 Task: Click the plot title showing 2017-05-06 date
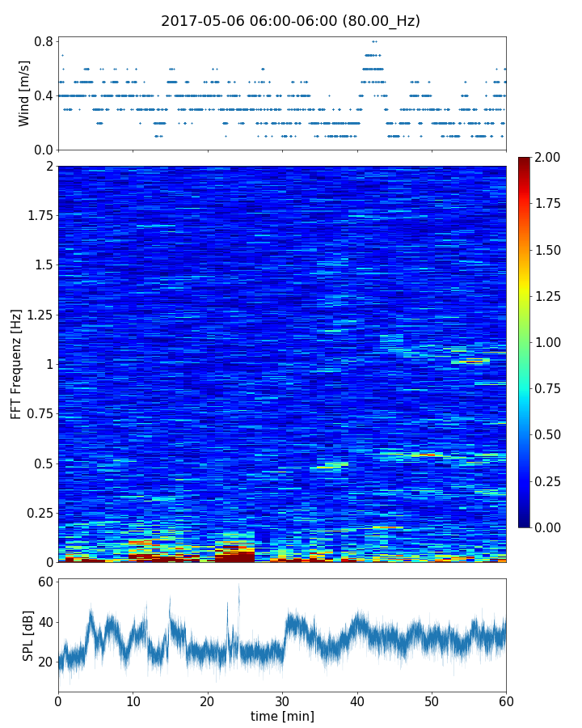(x=290, y=21)
